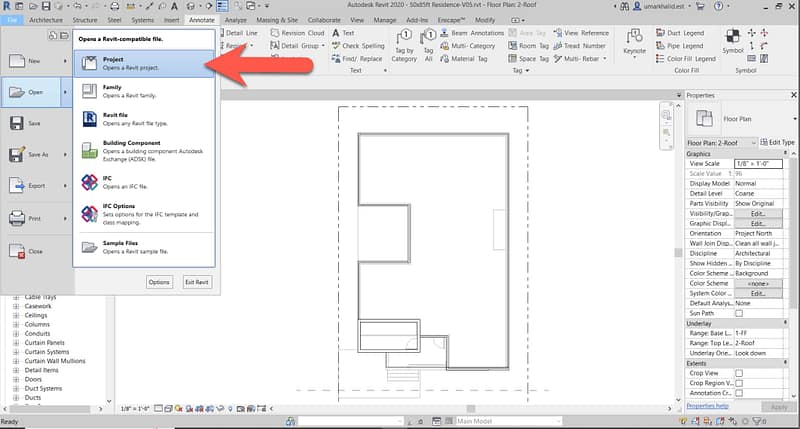Toggle the Sun Path checkbox

pos(739,313)
